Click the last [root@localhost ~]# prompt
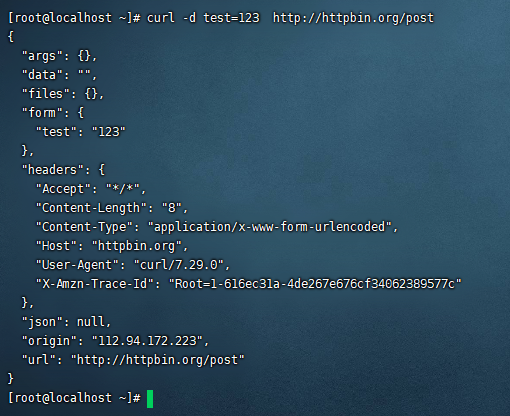 click(74, 398)
